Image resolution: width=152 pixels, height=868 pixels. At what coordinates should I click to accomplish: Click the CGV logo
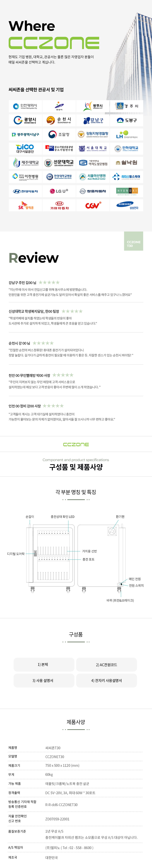pos(93,205)
